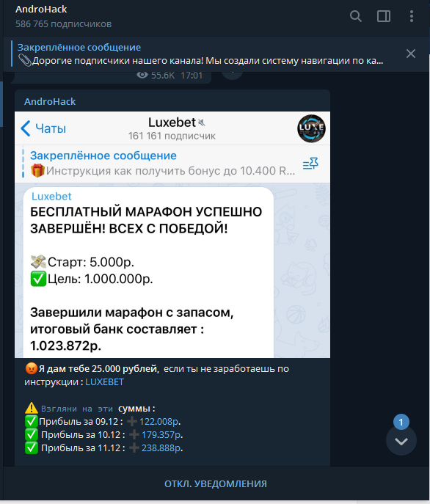Screen dimensions: 430x504
Task: Open the LUXEBET link in the post
Action: (x=104, y=382)
